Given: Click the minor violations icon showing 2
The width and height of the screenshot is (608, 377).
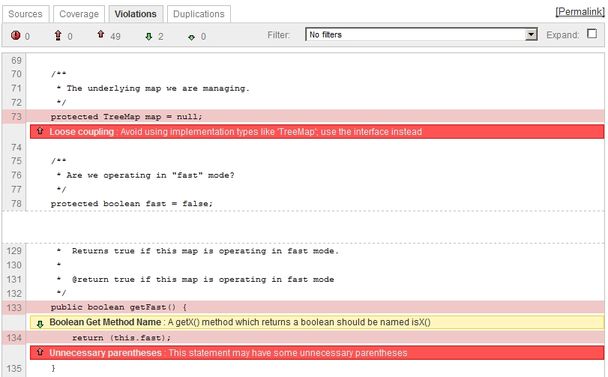Looking at the screenshot, I should point(149,37).
